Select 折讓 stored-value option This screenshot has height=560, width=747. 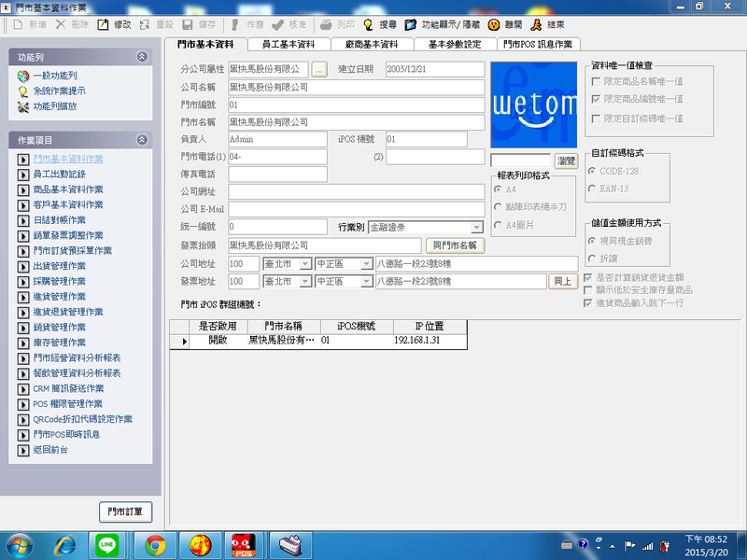(x=592, y=259)
